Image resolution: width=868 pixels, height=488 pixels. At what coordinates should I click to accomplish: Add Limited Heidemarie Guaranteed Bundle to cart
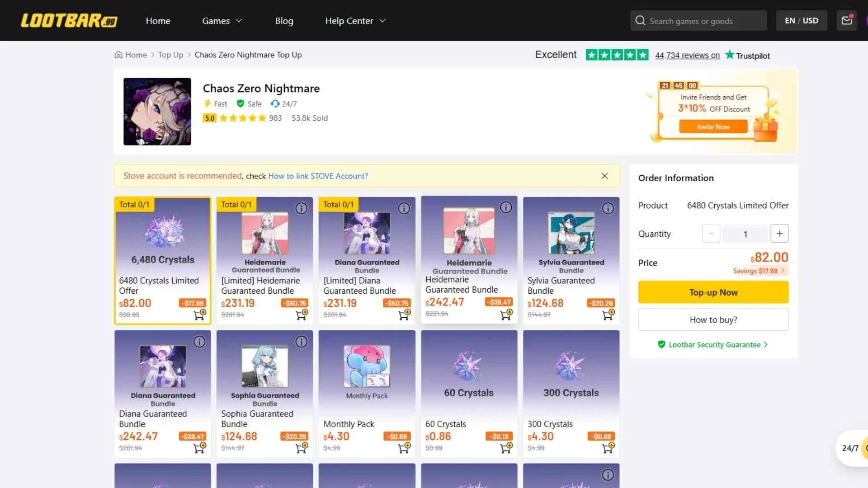coord(302,314)
